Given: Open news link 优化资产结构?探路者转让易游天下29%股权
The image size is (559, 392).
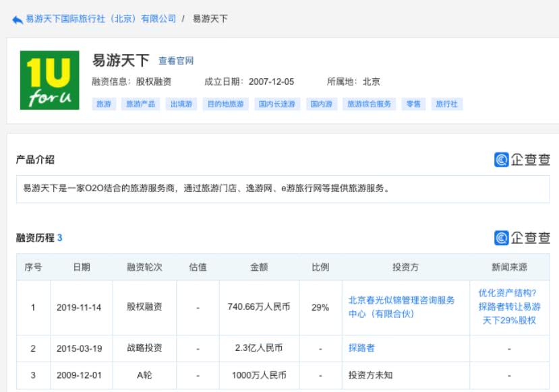Looking at the screenshot, I should point(509,306).
